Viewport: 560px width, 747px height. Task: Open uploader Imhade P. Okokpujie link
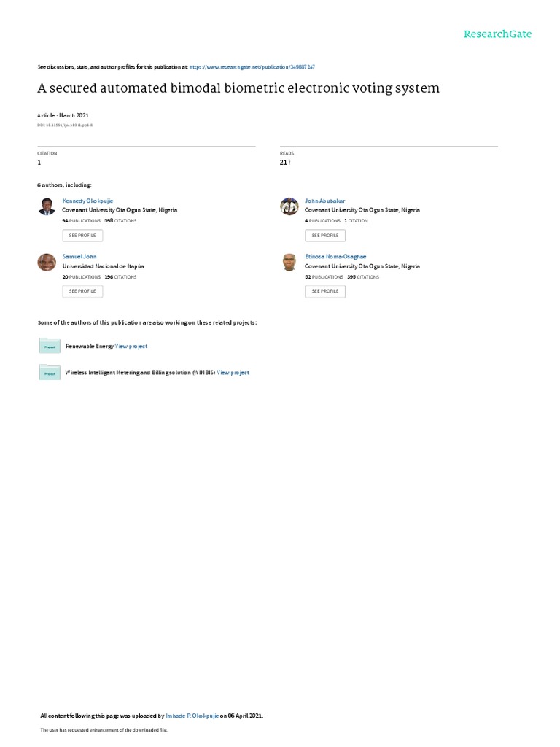(x=192, y=716)
